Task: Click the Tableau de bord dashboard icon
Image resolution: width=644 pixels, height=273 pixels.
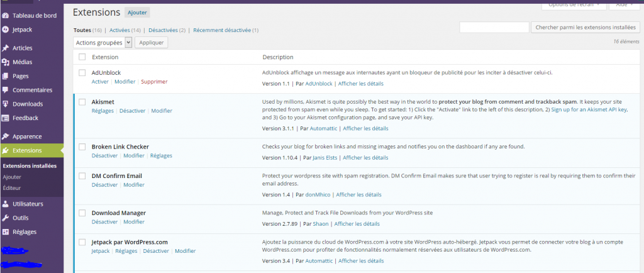Action: coord(6,16)
